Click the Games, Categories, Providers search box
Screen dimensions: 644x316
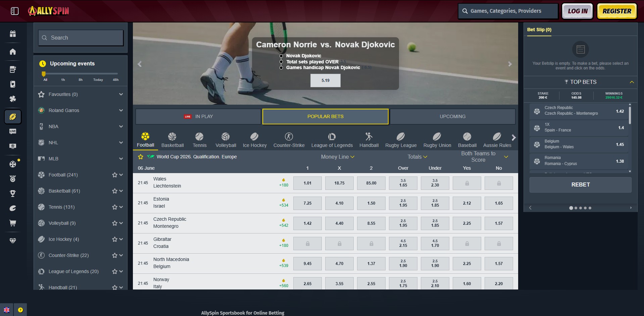coord(508,11)
